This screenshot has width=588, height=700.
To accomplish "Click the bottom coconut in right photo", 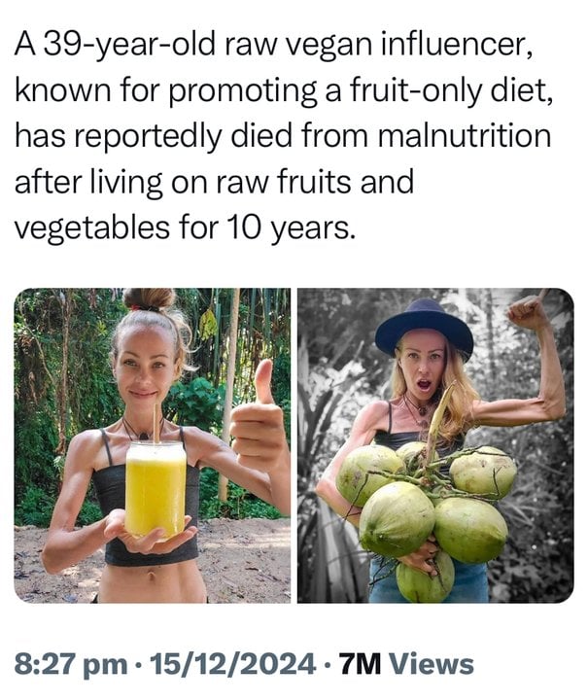I will 425,578.
